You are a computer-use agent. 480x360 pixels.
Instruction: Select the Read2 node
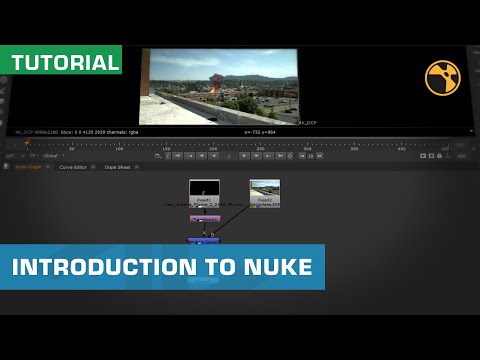pos(265,193)
